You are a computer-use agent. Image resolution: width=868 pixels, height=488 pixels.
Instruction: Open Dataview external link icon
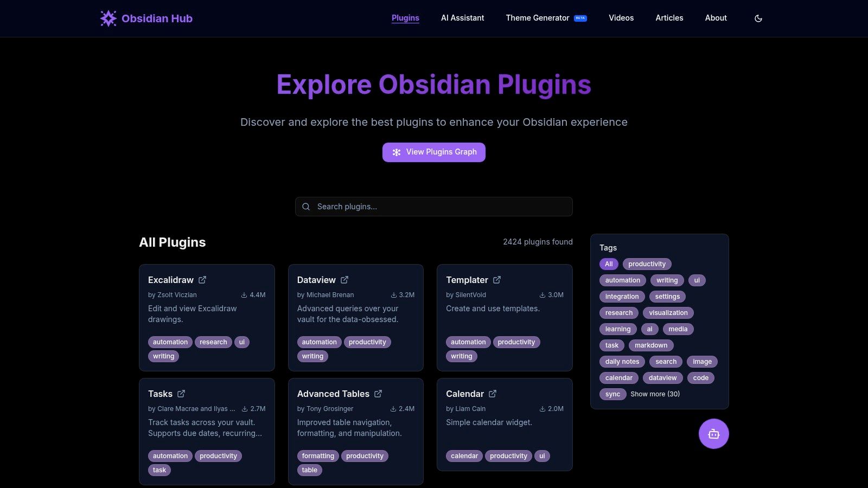click(344, 280)
